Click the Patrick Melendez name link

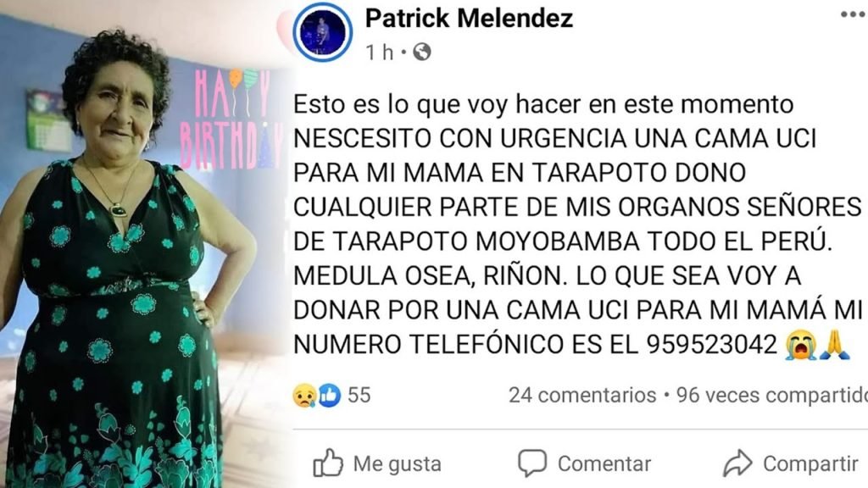point(469,19)
